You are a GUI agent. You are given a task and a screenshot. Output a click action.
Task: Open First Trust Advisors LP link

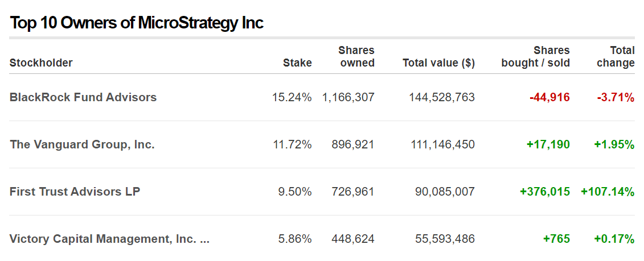tap(75, 192)
